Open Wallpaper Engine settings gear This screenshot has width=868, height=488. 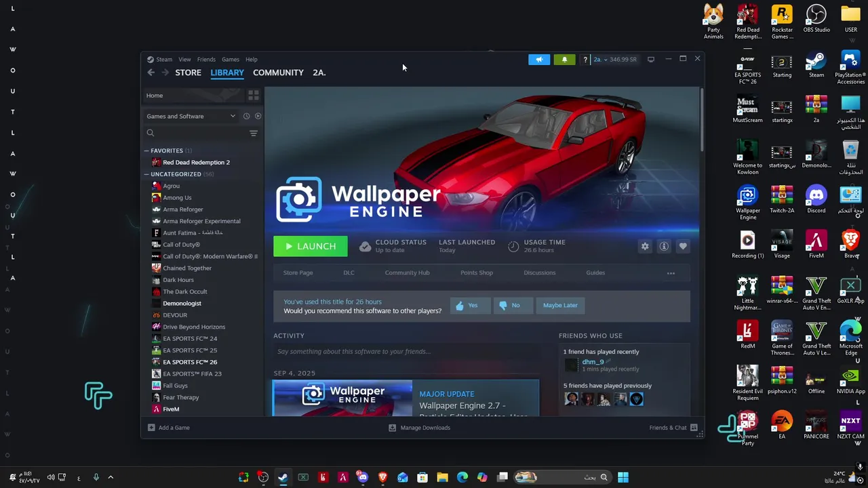[x=645, y=246]
